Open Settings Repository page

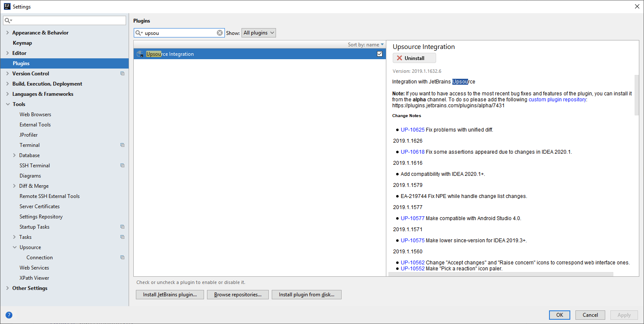(41, 217)
